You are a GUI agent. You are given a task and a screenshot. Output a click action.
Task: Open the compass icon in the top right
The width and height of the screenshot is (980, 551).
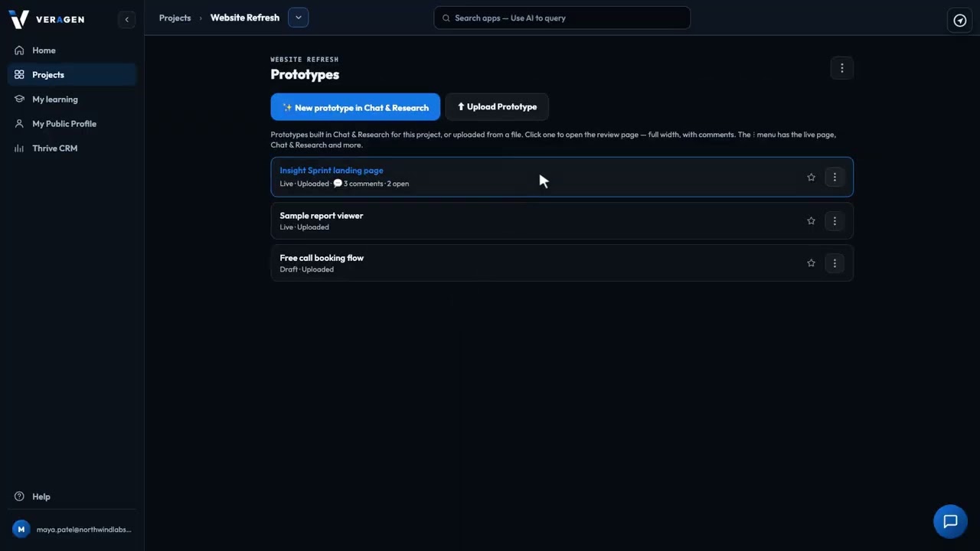click(960, 20)
